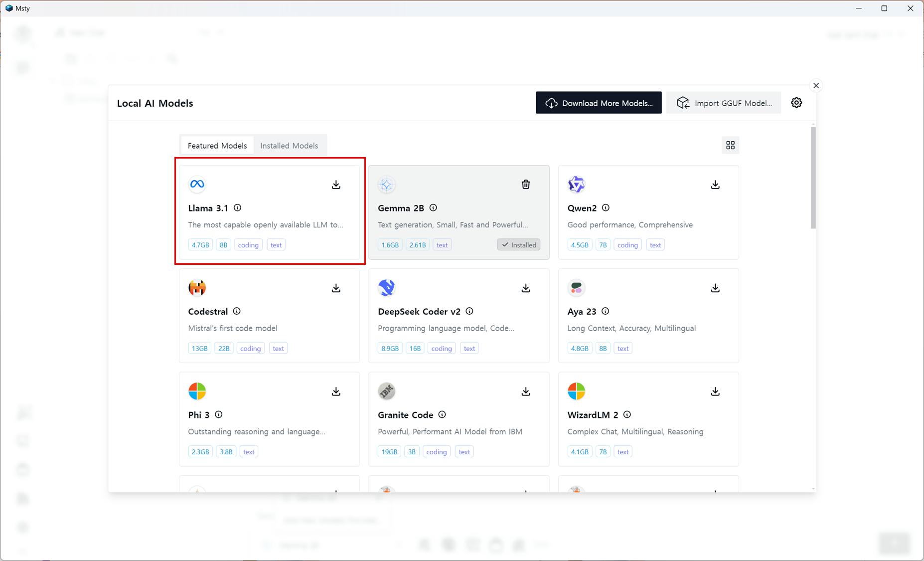Delete the installed Gemma 2B model
Viewport: 924px width, 561px height.
[x=526, y=185]
